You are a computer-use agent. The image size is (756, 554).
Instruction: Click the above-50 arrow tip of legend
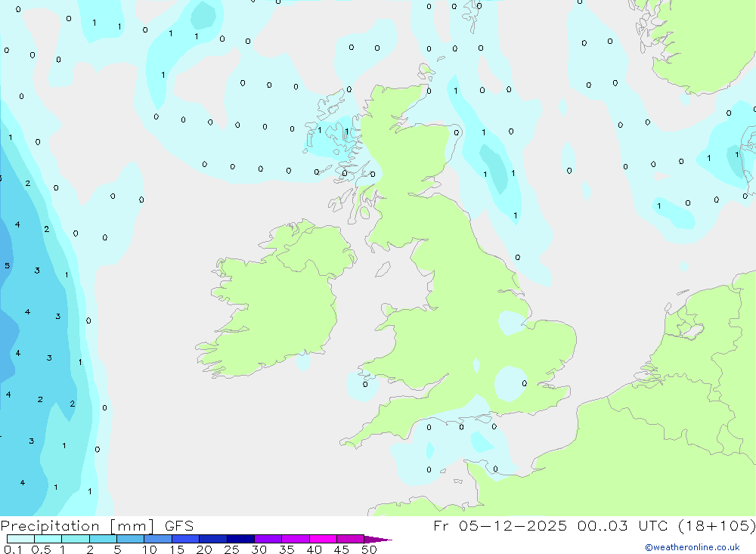[378, 540]
